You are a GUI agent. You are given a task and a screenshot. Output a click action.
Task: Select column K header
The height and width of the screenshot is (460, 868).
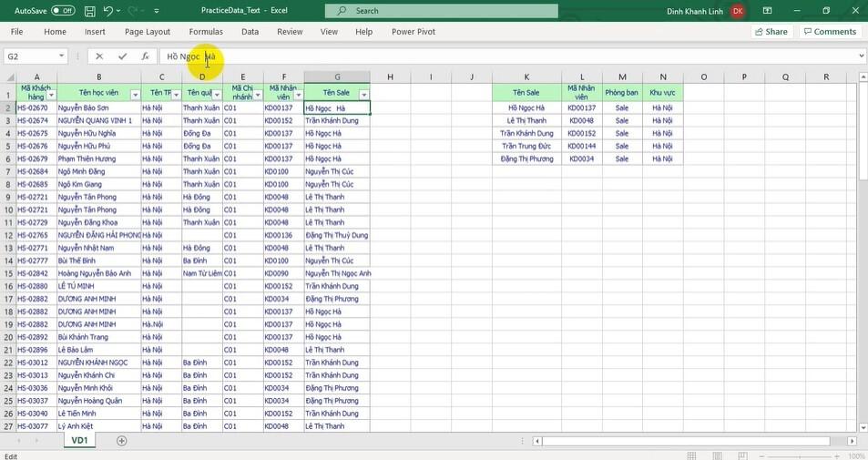pyautogui.click(x=526, y=77)
